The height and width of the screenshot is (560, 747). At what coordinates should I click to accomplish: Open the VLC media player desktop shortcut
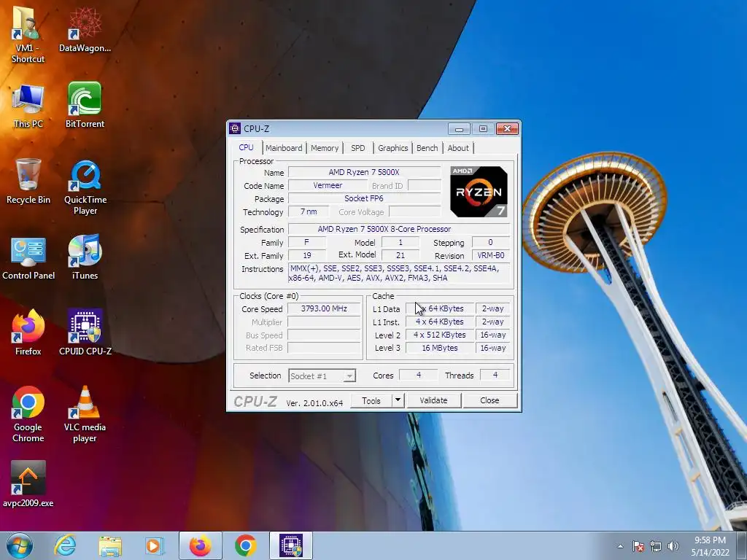[85, 414]
